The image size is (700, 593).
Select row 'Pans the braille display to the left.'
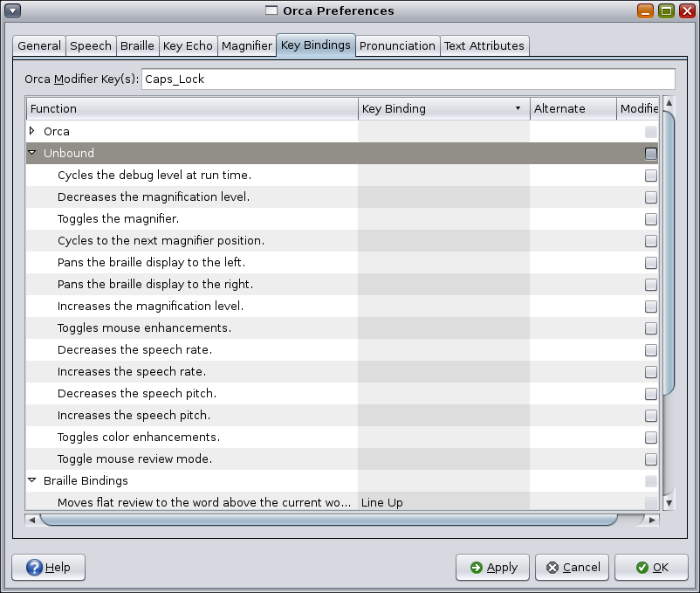[x=342, y=263]
